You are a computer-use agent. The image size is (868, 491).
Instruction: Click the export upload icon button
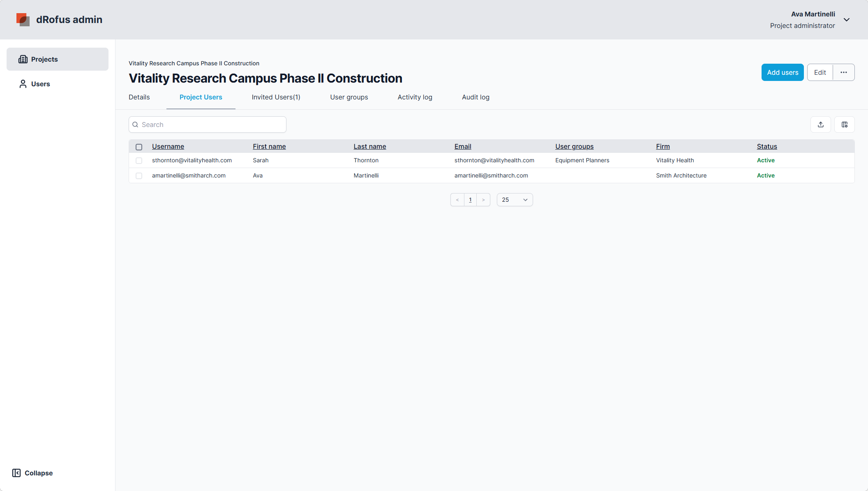coord(821,124)
